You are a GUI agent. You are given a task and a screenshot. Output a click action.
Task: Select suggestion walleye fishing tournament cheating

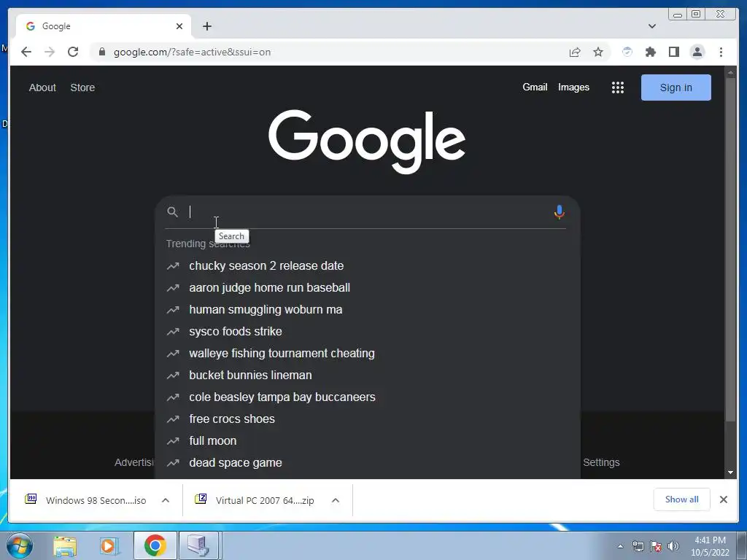(x=367, y=354)
